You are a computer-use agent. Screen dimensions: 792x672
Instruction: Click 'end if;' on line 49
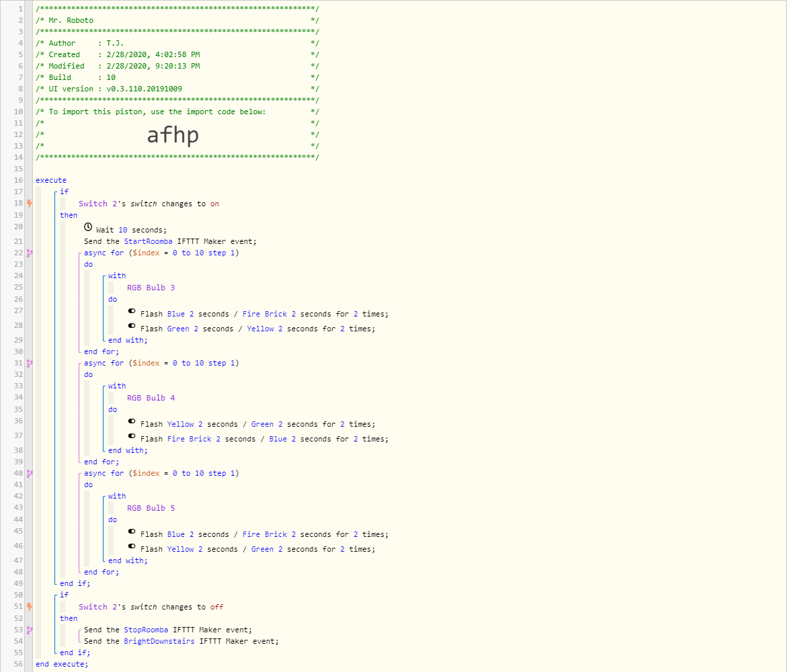pos(75,584)
